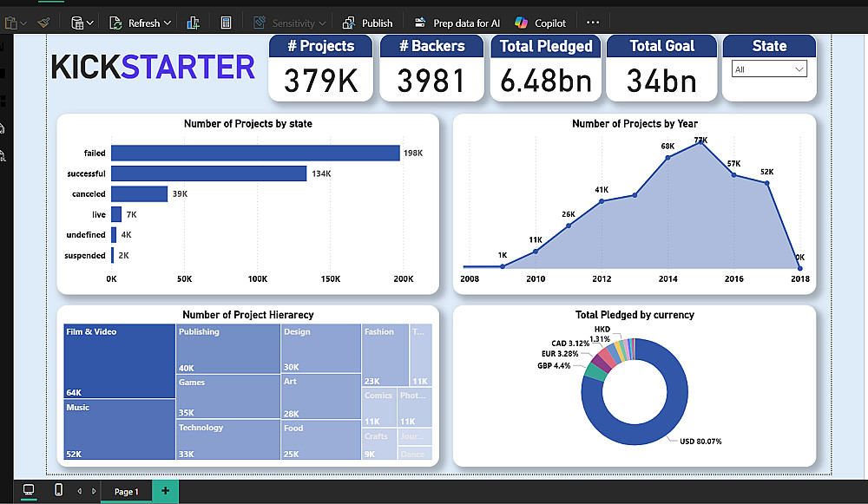Click the Film & Video treemap tile
868x504 pixels.
[119, 361]
